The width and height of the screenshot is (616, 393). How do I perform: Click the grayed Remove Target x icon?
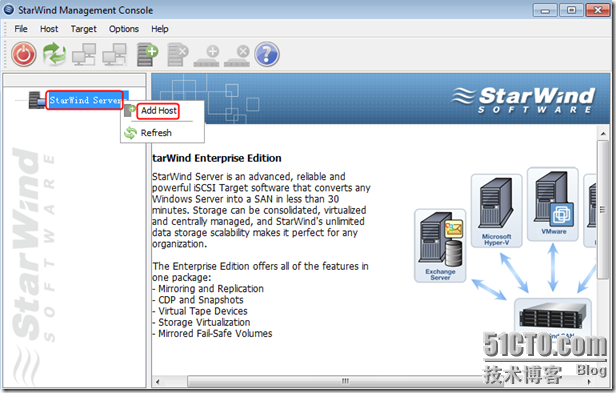[237, 56]
